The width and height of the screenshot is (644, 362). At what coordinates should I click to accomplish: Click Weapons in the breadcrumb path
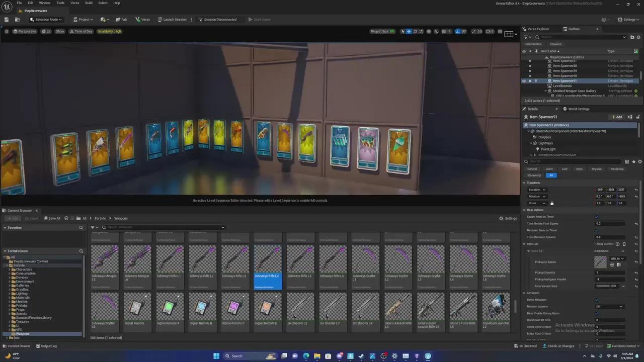point(121,218)
